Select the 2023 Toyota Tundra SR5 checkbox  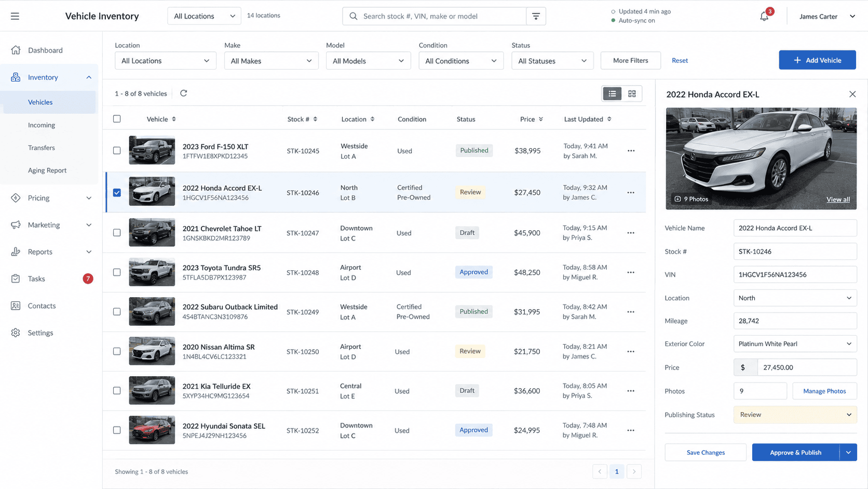coord(117,272)
